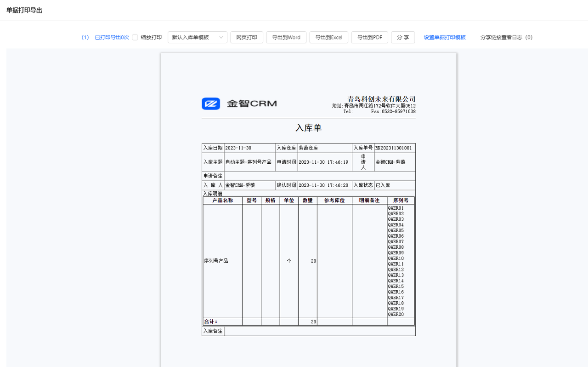Enable the 缩放打印 checkbox
The height and width of the screenshot is (367, 588).
[135, 37]
